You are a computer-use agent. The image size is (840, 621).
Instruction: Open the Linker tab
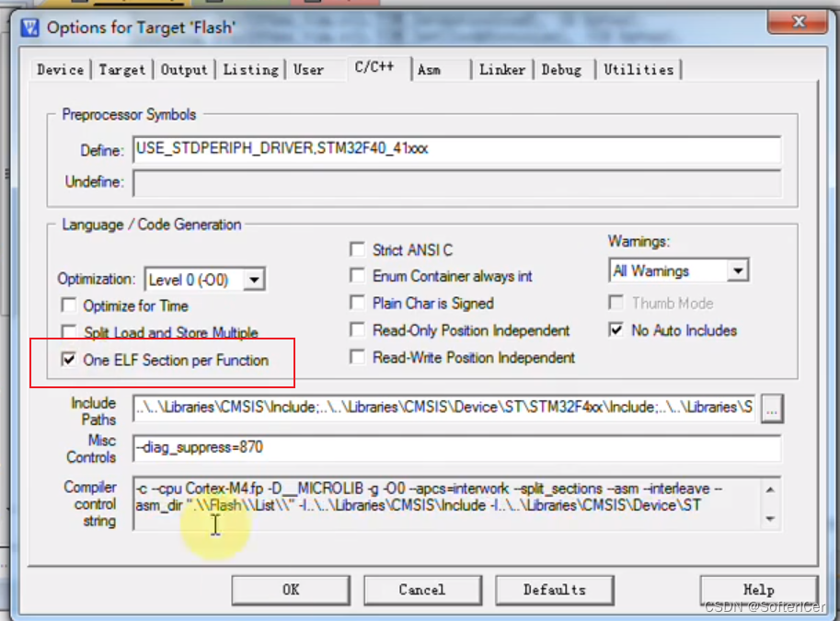coord(501,68)
